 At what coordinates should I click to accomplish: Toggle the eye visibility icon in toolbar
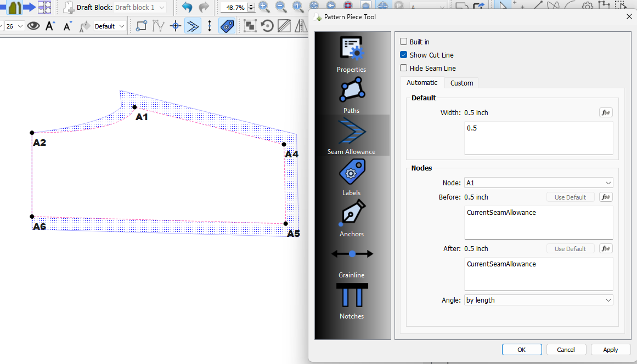(x=33, y=26)
